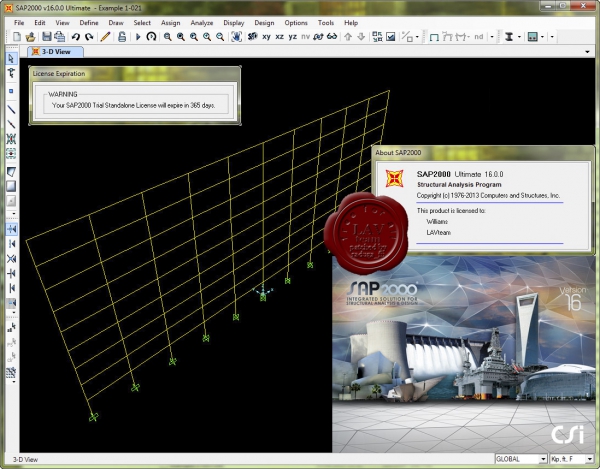This screenshot has height=469, width=600.
Task: Toggle Perspective view with glasses icon
Action: pos(332,37)
